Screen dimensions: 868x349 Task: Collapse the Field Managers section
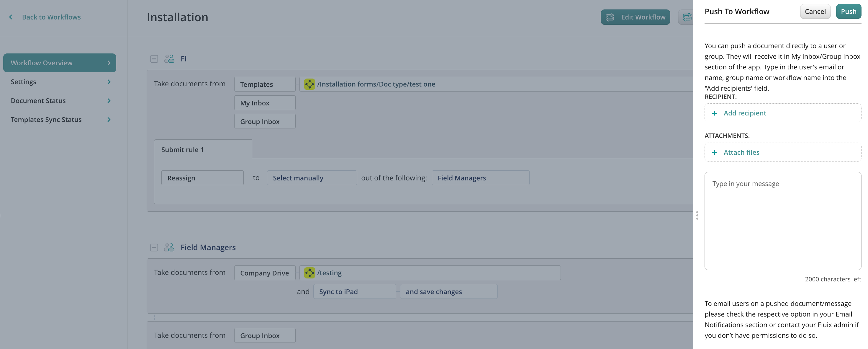point(154,247)
